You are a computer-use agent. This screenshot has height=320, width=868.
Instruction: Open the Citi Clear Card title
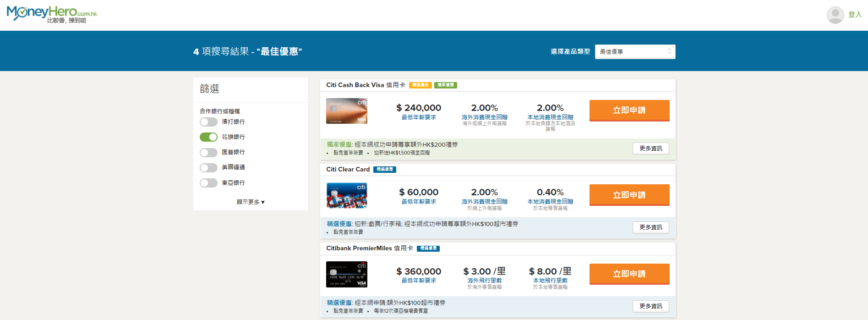point(348,169)
